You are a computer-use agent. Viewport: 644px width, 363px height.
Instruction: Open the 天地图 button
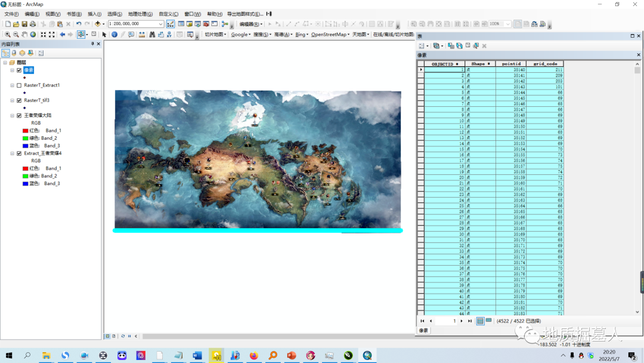361,35
